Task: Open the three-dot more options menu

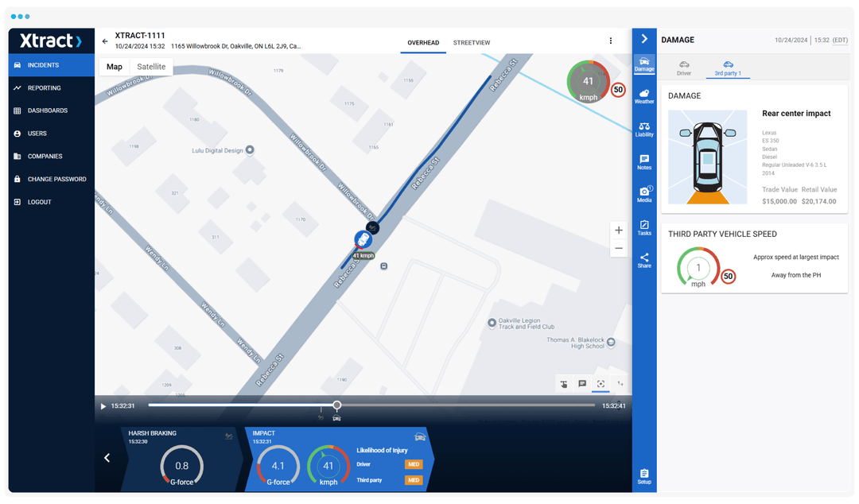Action: 611,41
